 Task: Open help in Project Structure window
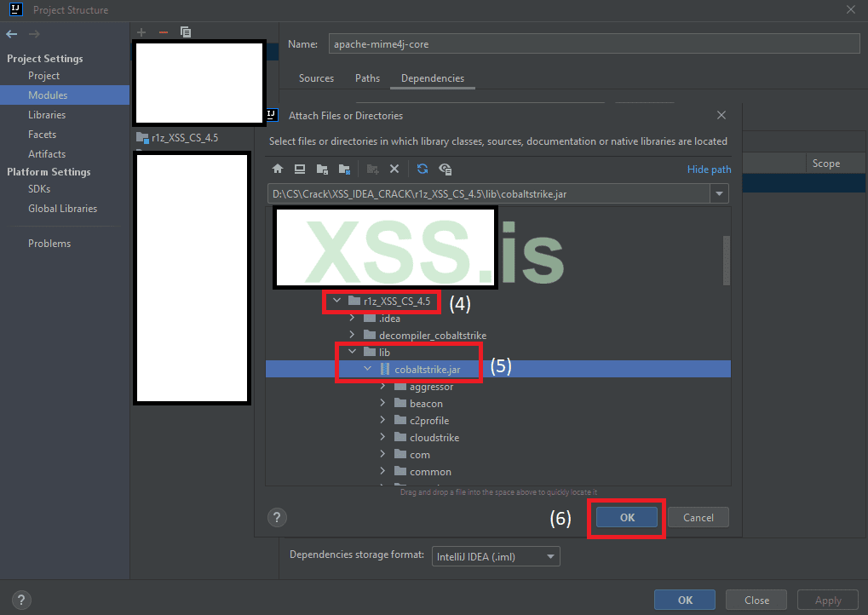21,600
